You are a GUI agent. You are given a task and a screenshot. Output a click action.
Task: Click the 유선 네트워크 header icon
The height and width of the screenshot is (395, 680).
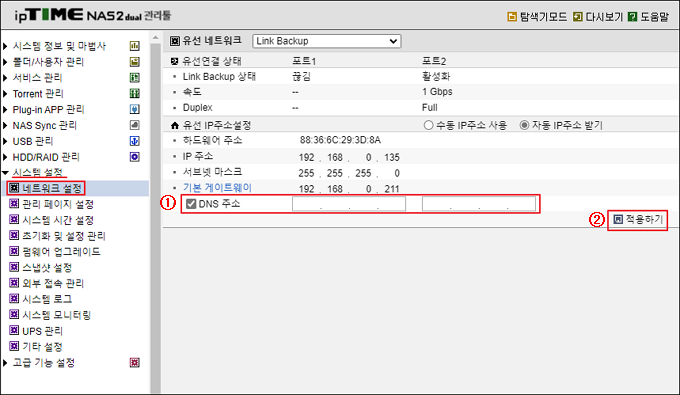[175, 41]
